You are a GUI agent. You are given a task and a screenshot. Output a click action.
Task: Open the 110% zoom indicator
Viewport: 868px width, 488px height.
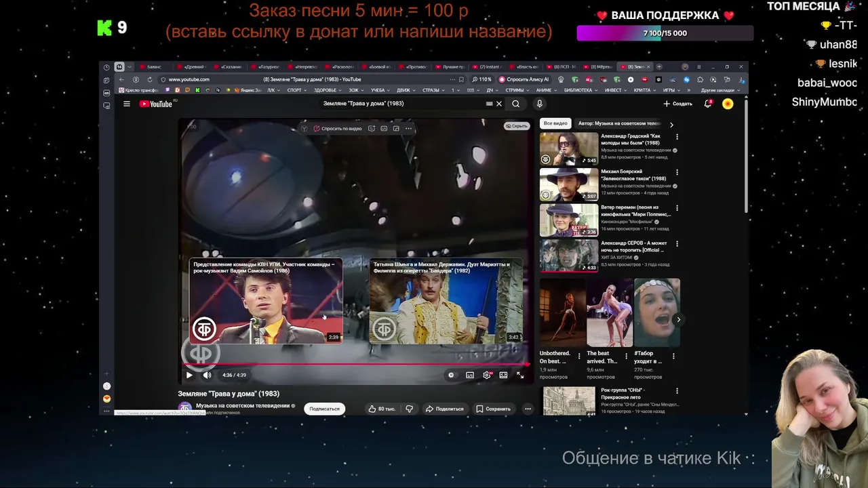(482, 79)
